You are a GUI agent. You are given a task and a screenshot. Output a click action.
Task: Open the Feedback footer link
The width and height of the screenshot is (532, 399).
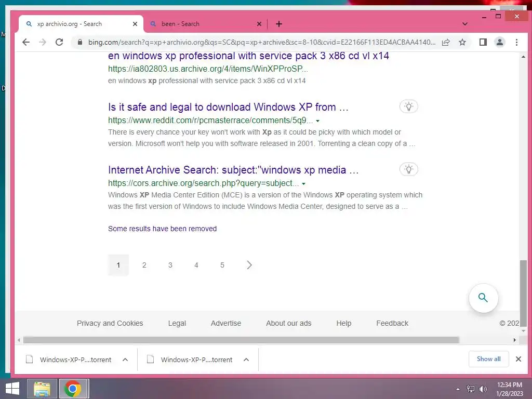click(x=392, y=323)
